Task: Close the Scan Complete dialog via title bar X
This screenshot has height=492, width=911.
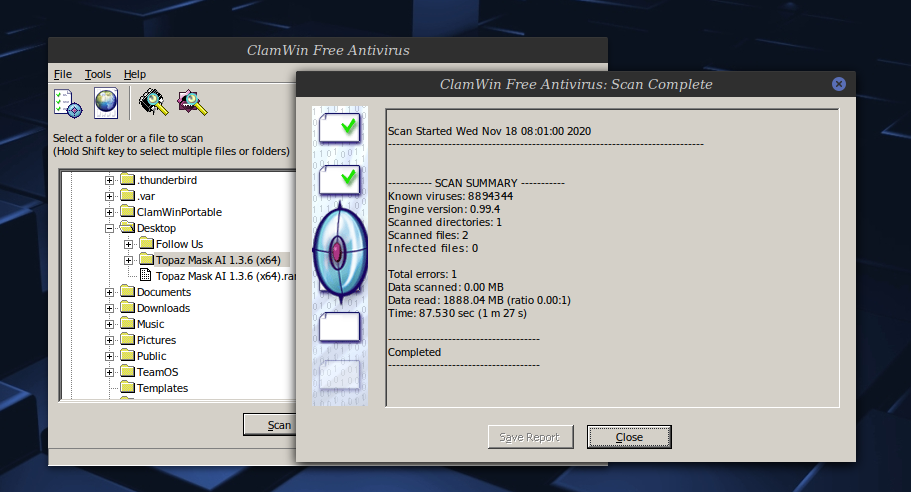Action: point(838,84)
